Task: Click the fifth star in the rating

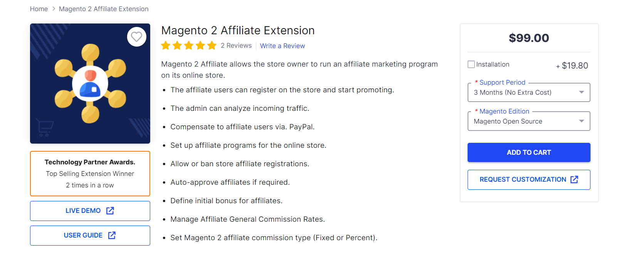Action: [212, 45]
